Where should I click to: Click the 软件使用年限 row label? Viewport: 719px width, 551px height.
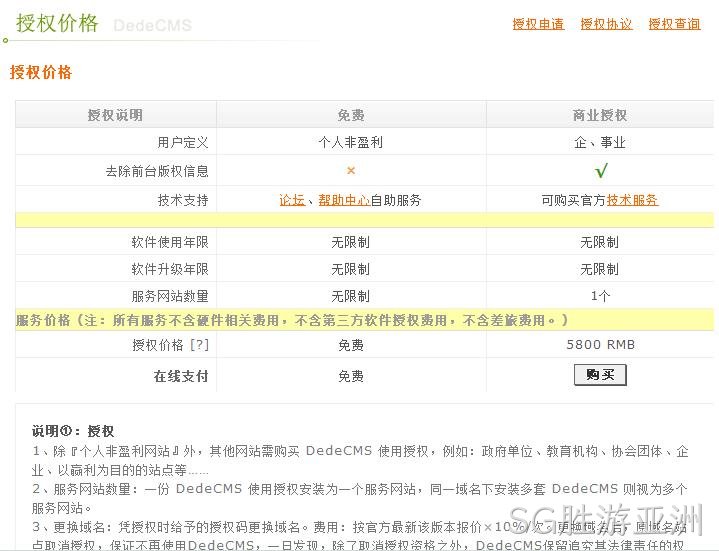point(170,242)
